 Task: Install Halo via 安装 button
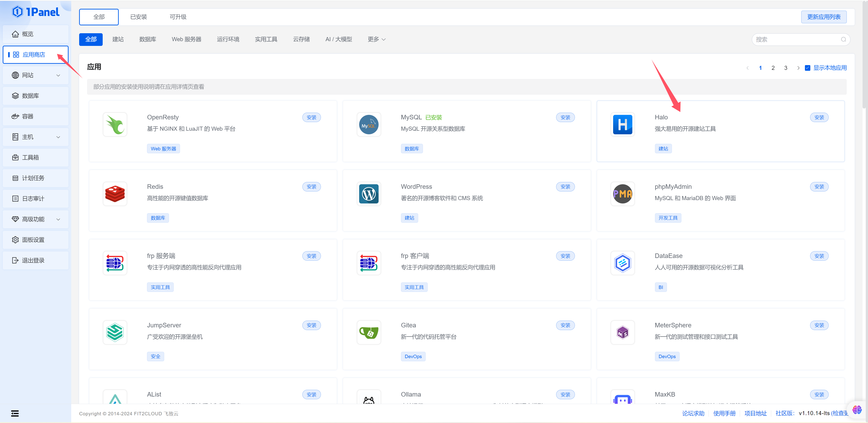(x=819, y=118)
